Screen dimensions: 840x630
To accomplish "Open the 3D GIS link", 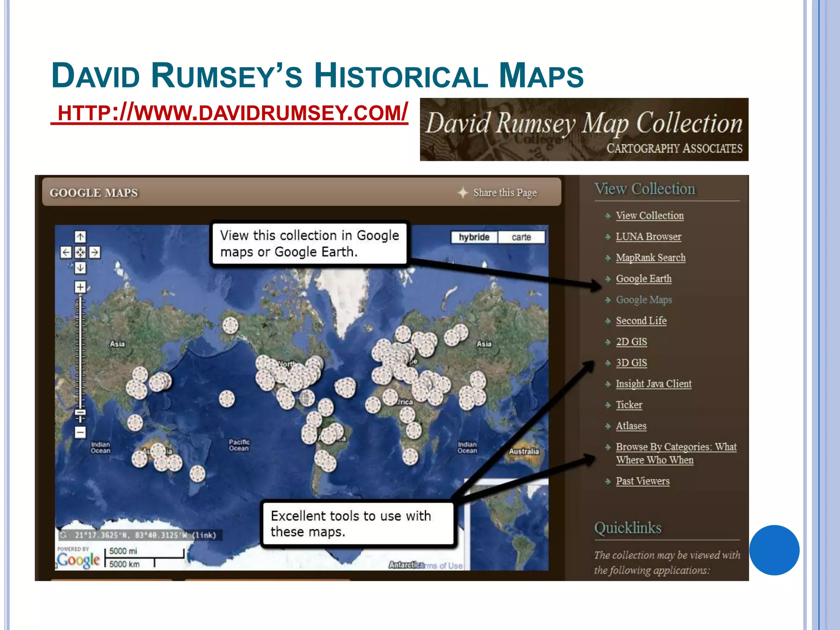I will 631,363.
